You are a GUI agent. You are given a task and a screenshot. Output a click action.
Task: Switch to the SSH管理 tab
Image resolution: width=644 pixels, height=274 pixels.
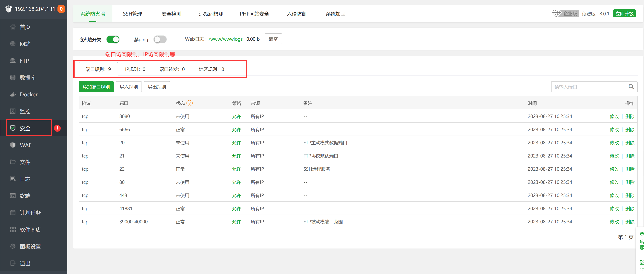[132, 14]
